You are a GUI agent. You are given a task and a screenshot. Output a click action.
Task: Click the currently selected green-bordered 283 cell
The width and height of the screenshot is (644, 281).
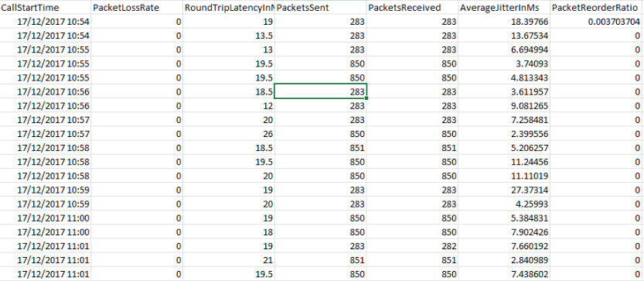(320, 92)
